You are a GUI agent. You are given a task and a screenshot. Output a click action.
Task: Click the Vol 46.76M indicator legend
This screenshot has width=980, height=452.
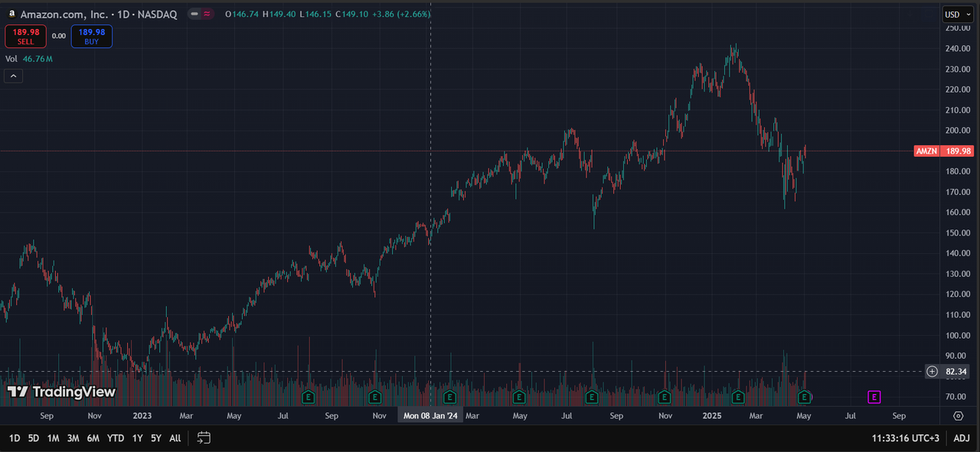[29, 58]
